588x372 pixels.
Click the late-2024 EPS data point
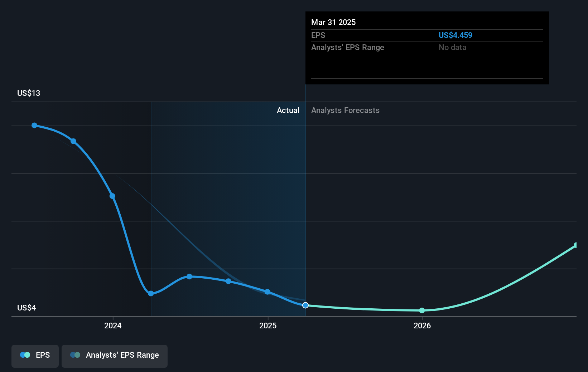[228, 281]
